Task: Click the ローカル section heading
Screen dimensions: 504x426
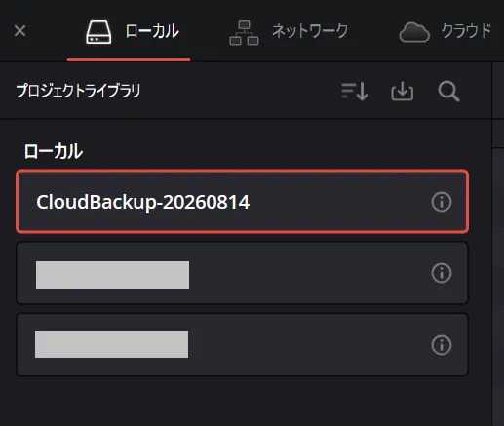Action: pos(54,151)
